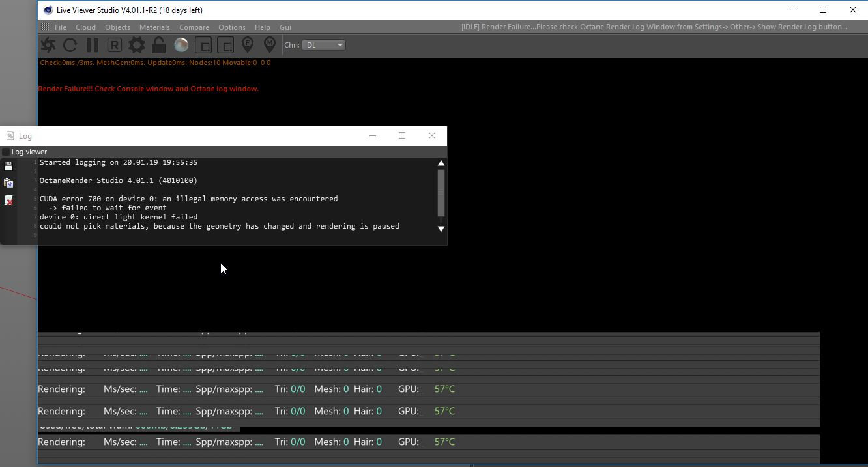Activate the pick focus F pin icon
The height and width of the screenshot is (467, 868).
coord(248,45)
